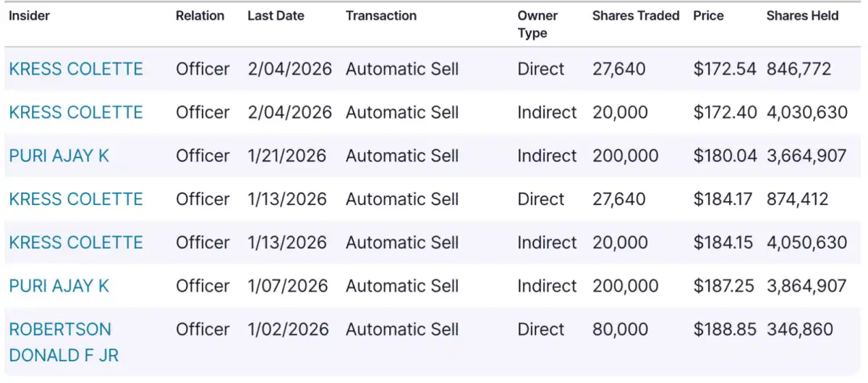Click the Price column header
The height and width of the screenshot is (383, 868).
click(707, 16)
